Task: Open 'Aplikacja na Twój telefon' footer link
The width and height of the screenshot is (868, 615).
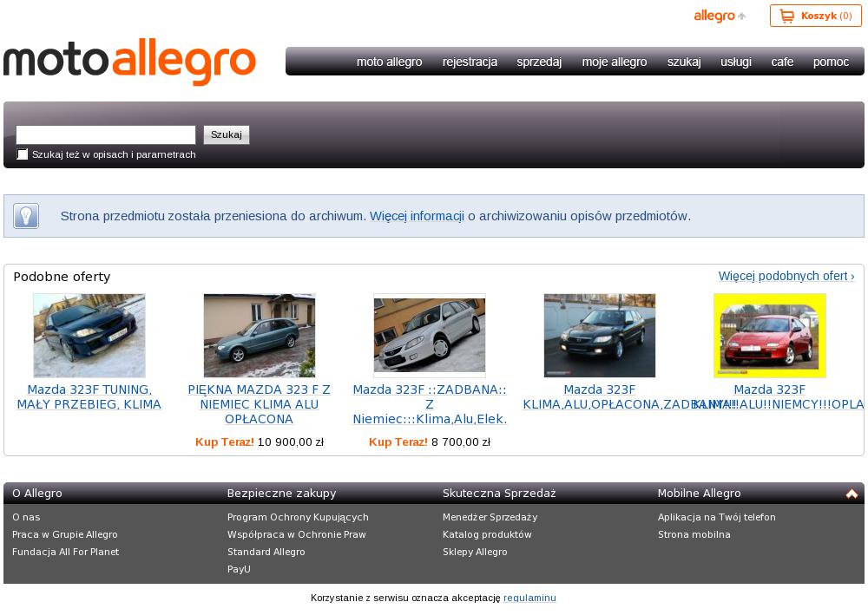Action: click(716, 517)
